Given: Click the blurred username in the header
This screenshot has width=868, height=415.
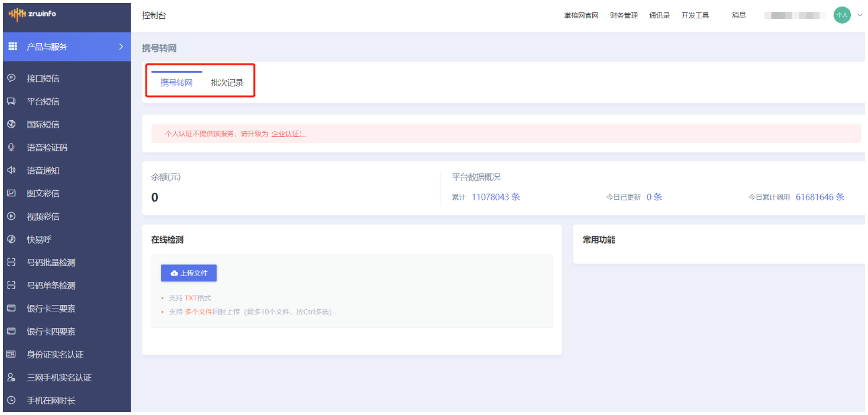Looking at the screenshot, I should coord(795,15).
